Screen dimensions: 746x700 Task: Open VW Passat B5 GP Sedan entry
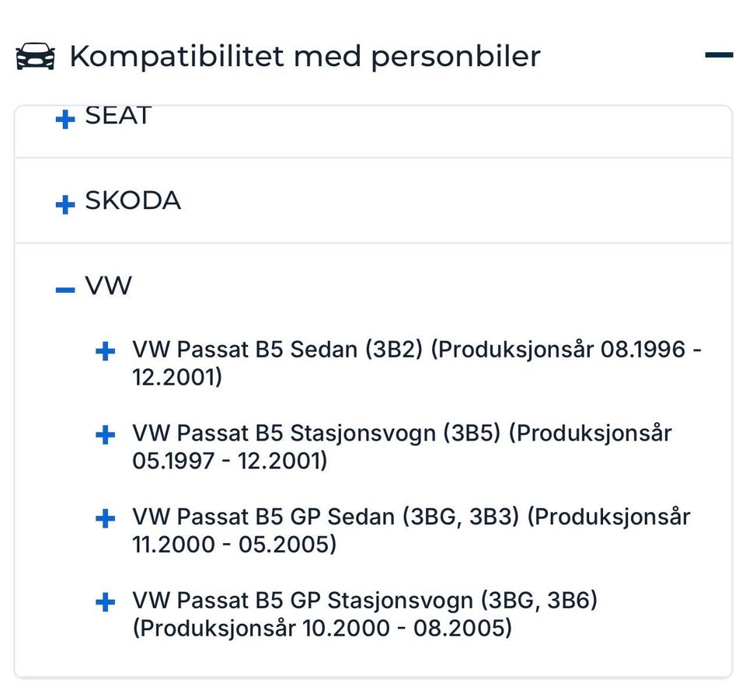pyautogui.click(x=325, y=517)
